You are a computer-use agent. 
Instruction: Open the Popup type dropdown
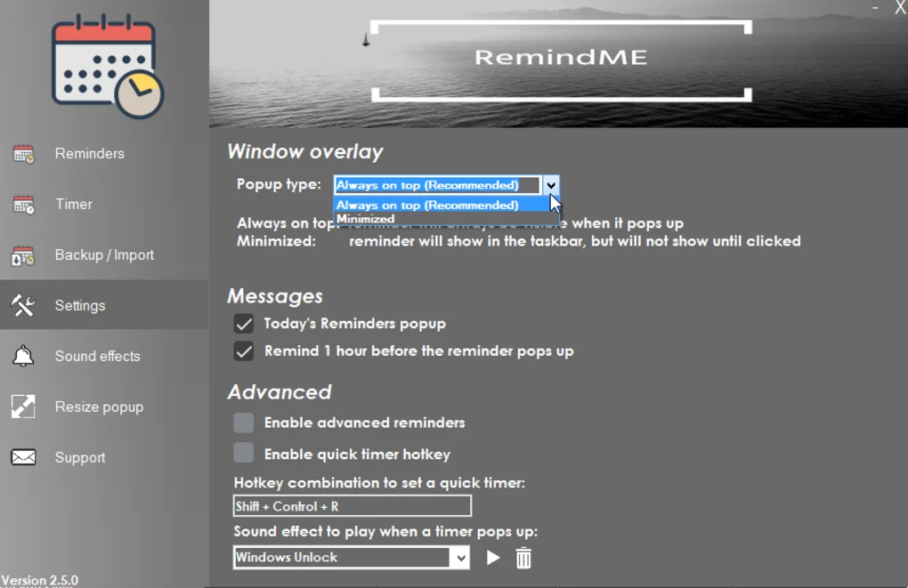(551, 185)
